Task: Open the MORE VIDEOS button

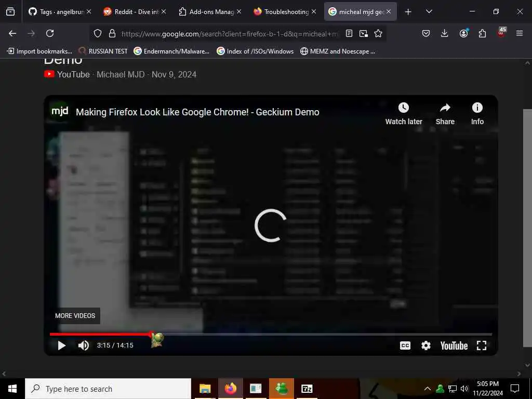Action: click(75, 316)
